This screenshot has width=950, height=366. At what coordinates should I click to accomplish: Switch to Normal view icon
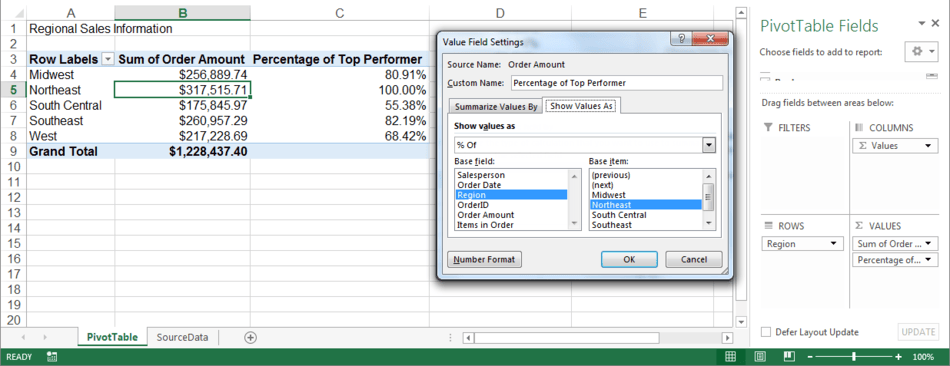731,357
